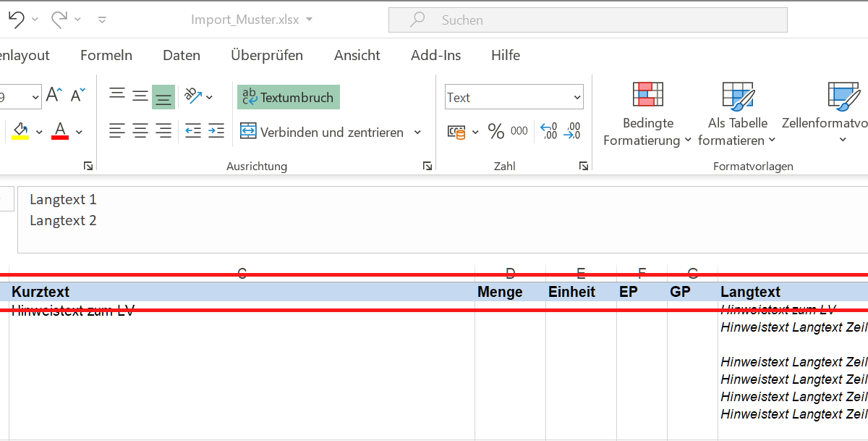Apply percent style
The image size is (868, 441).
coord(495,131)
